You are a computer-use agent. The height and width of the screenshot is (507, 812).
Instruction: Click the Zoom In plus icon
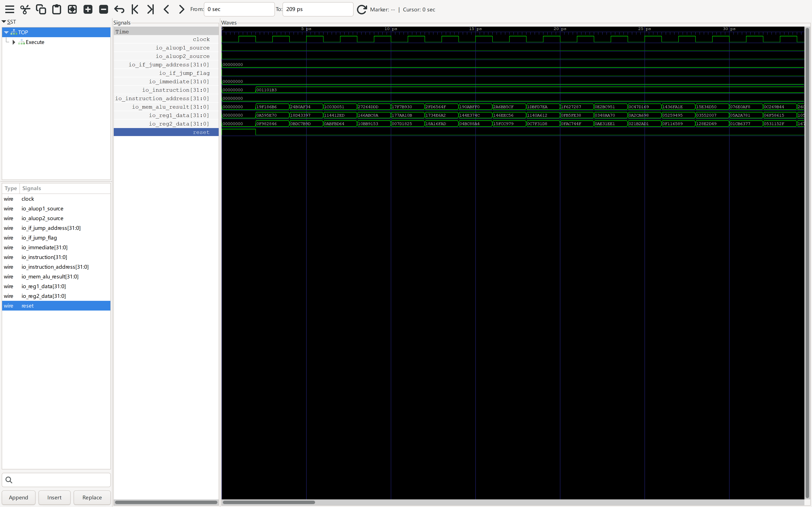[88, 9]
